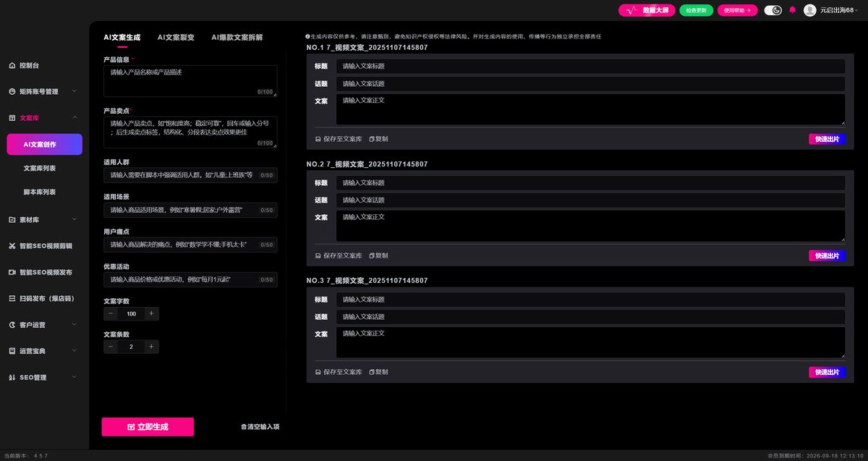
Task: Click the user avatar icon
Action: pyautogui.click(x=810, y=10)
